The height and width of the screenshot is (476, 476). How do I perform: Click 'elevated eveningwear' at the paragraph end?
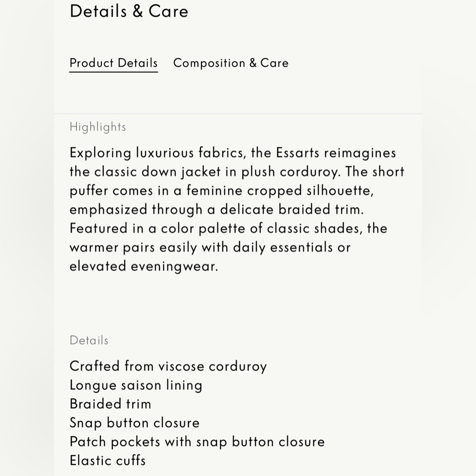143,267
